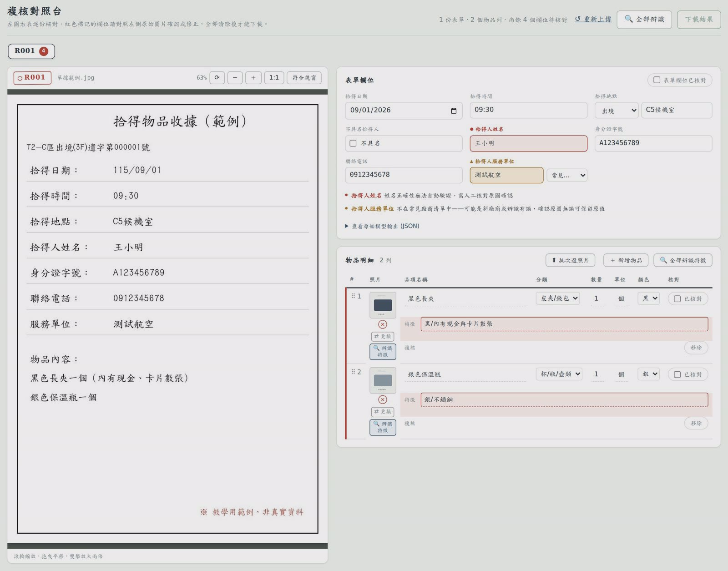
Task: Expand 查看原始模型輸出 (JSON)
Action: (382, 226)
